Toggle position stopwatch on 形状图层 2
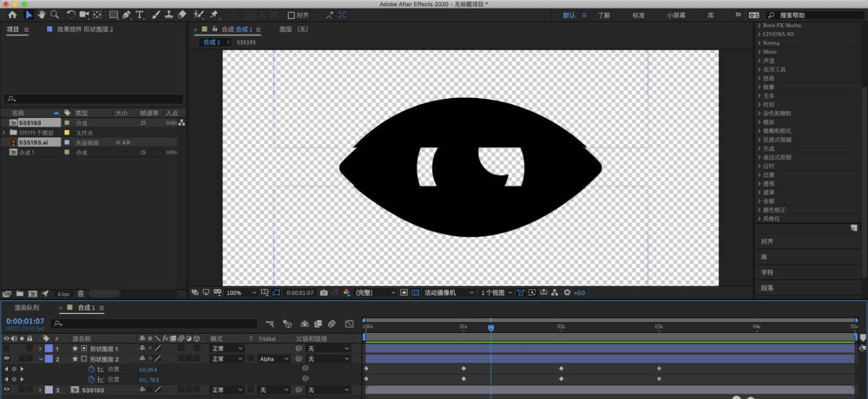 tap(91, 370)
